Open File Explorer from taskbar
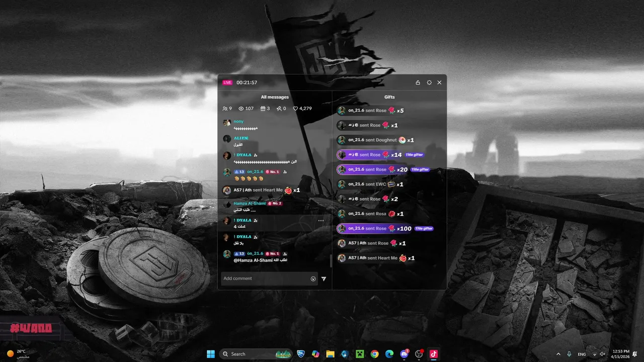This screenshot has width=644, height=362. tap(330, 354)
